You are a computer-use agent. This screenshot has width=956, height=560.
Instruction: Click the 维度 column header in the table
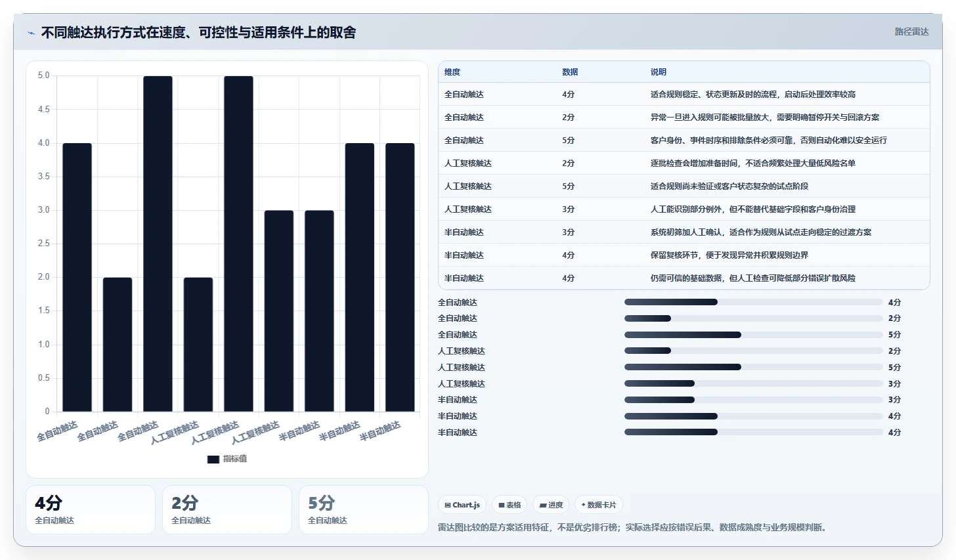point(452,72)
